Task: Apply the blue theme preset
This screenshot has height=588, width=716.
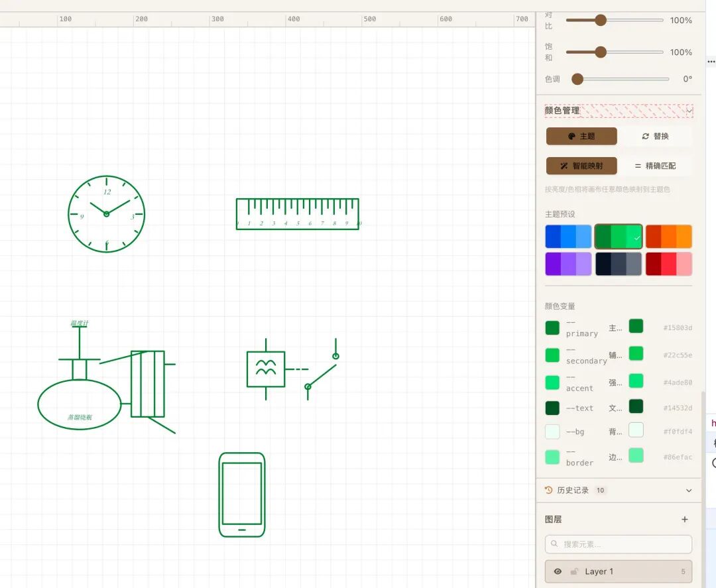Action: tap(569, 237)
